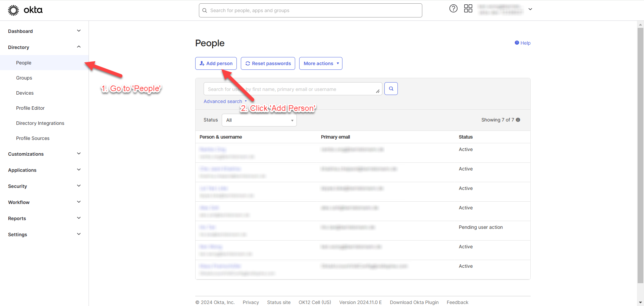Image resolution: width=644 pixels, height=306 pixels.
Task: Click the Add person button
Action: 216,63
